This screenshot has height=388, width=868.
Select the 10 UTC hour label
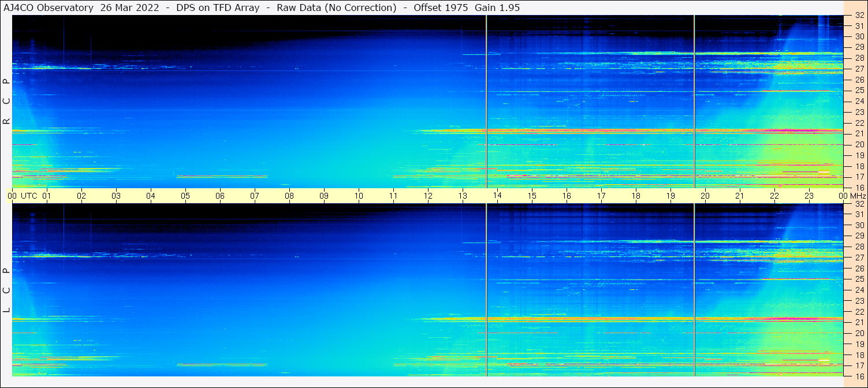[x=359, y=196]
